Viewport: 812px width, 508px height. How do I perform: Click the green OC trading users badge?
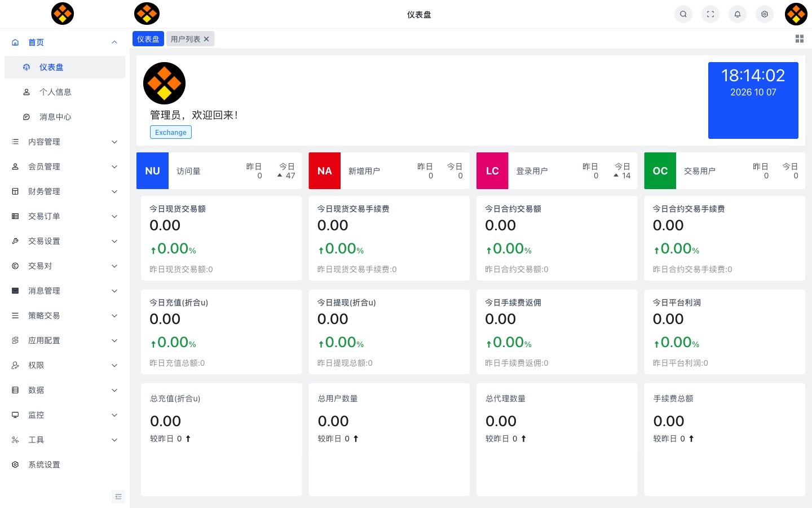[660, 170]
